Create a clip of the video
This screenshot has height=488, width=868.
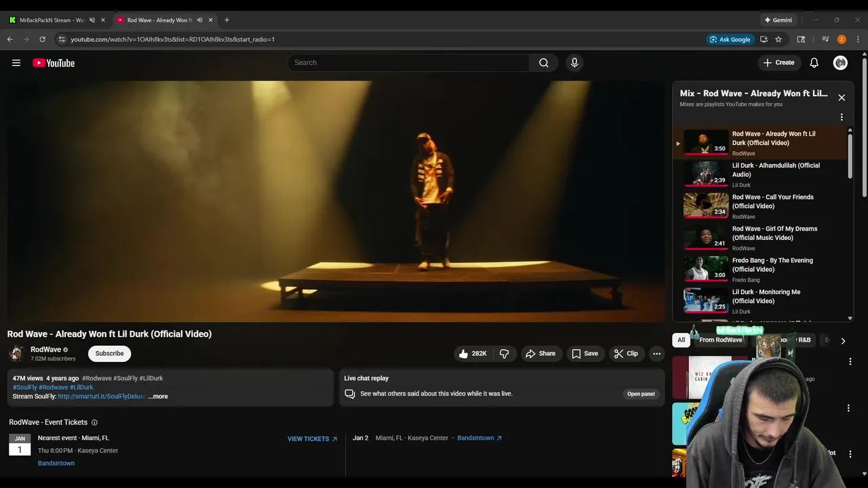tap(626, 354)
